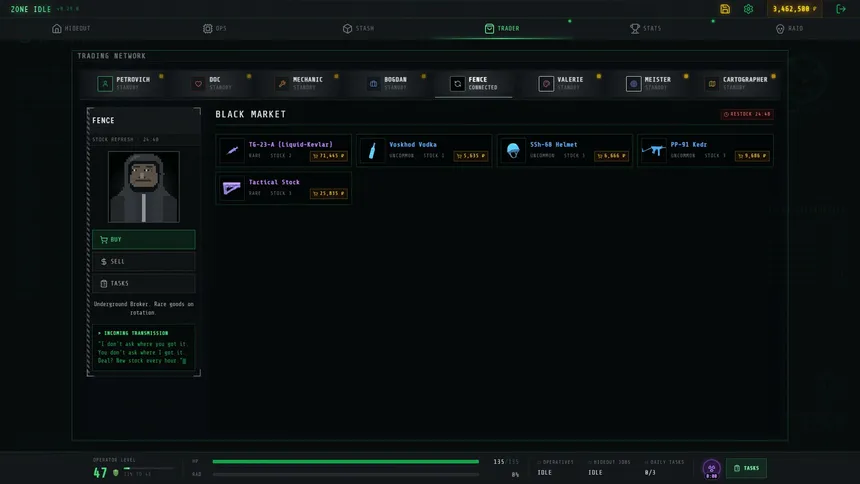
Task: Click the operator level 47 number
Action: (100, 472)
